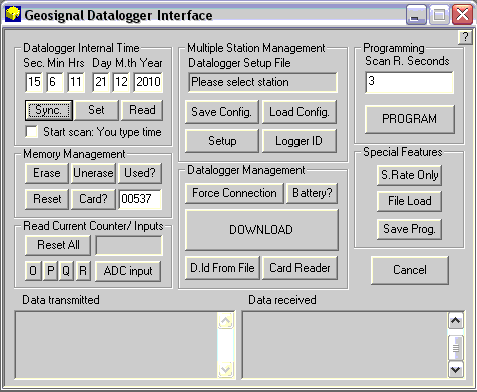Click the Erase memory button
The image size is (477, 392).
[x=47, y=173]
